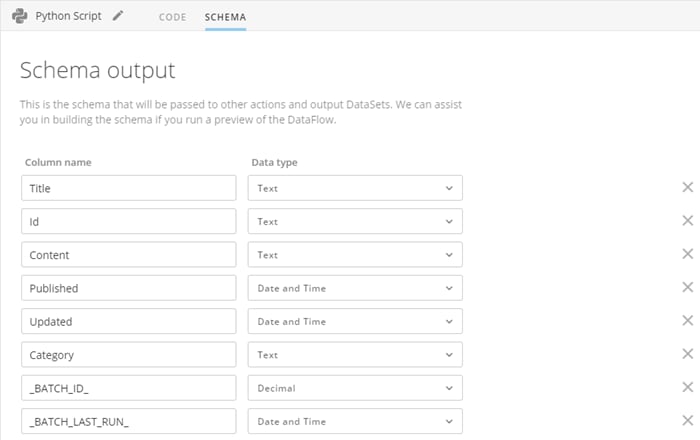
Task: Click the Data type header label
Action: (274, 162)
